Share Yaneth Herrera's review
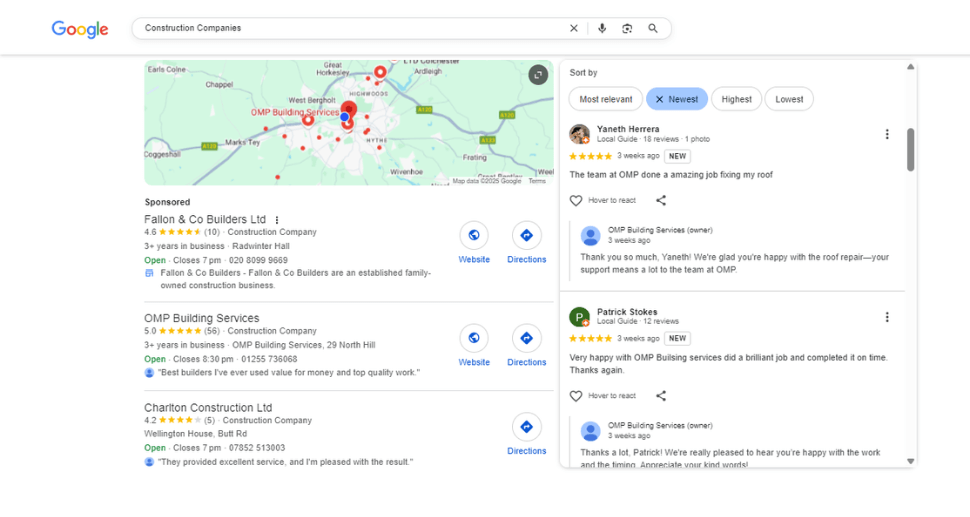Image resolution: width=970 pixels, height=517 pixels. point(661,200)
